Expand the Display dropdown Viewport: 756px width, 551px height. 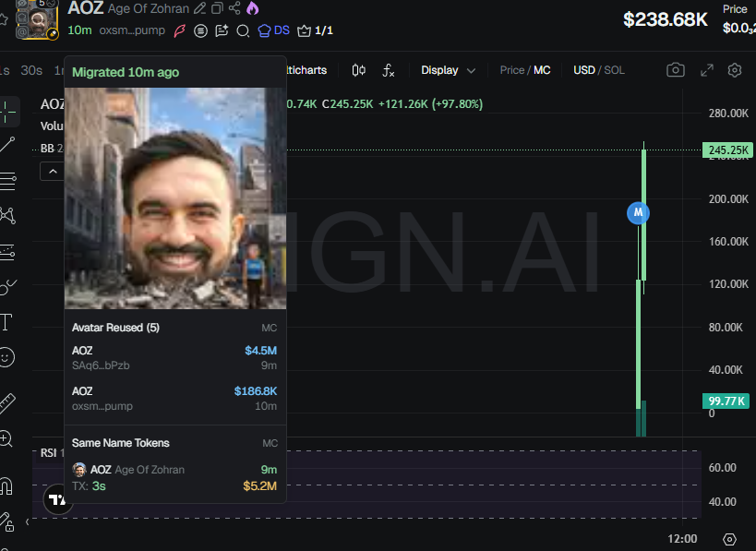coord(449,70)
